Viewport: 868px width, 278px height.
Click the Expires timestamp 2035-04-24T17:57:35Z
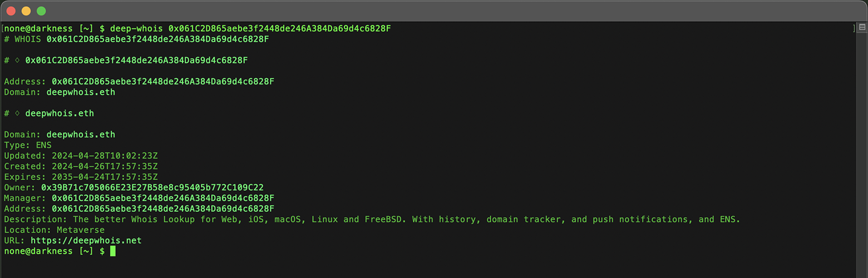105,177
